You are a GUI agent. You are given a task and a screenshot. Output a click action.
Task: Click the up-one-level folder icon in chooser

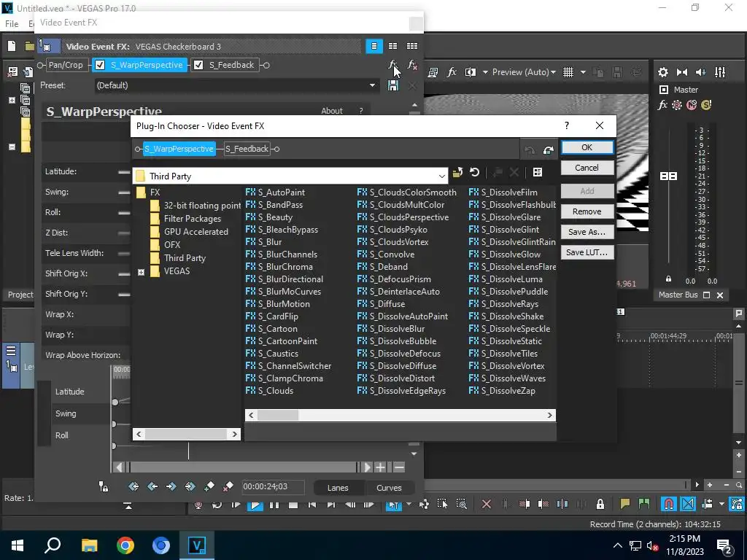pos(457,172)
